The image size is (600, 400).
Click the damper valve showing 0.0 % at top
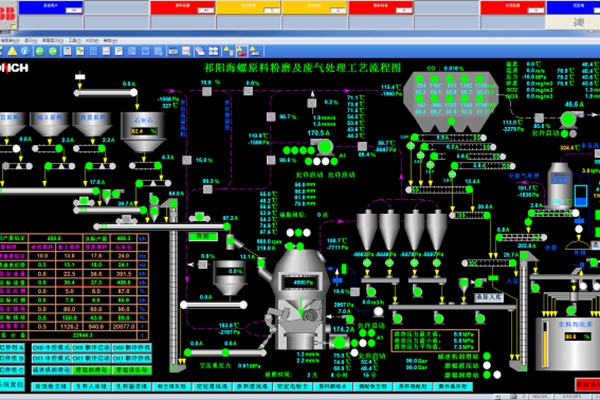(x=248, y=91)
